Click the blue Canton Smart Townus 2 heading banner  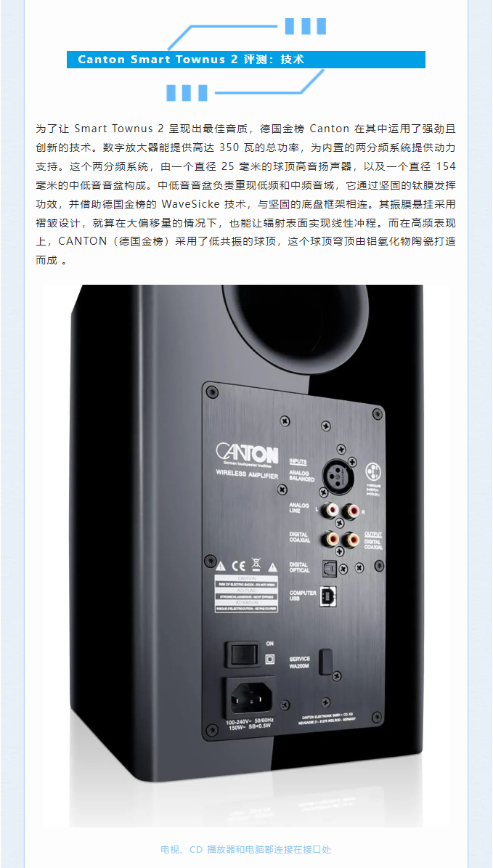pos(246,60)
